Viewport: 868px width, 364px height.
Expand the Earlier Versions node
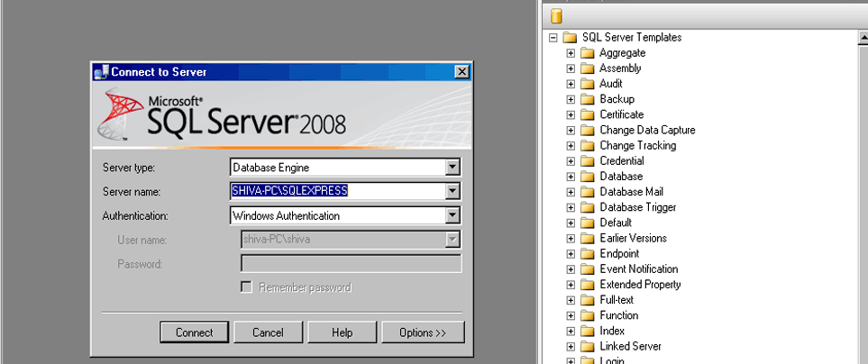571,239
